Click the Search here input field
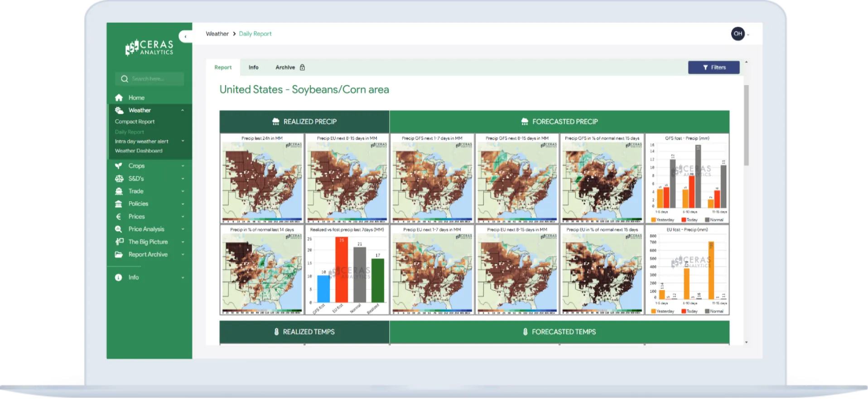The height and width of the screenshot is (407, 868). (x=149, y=79)
